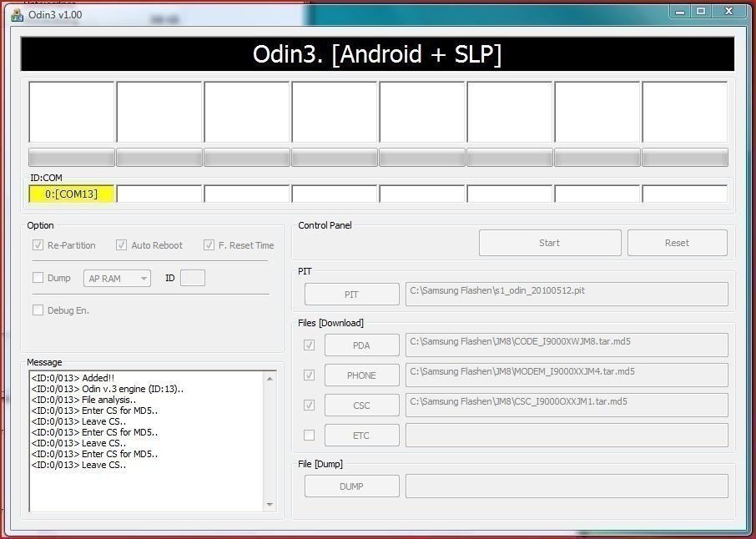Click the Message log scroll down arrow

tap(270, 505)
